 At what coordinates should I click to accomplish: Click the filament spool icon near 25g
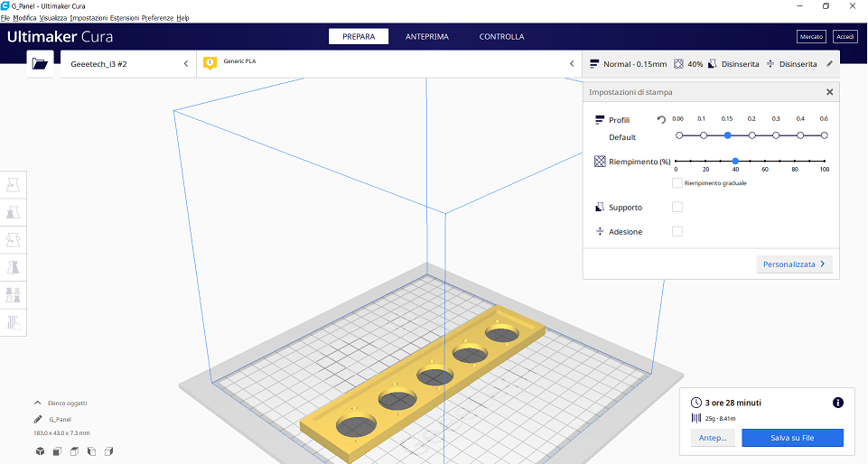[x=695, y=418]
